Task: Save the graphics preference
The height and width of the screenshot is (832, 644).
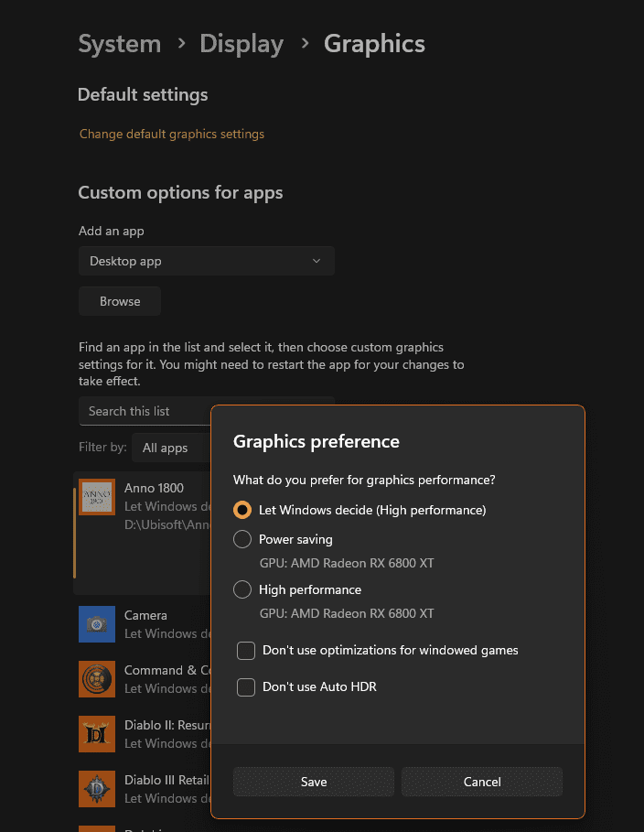Action: coord(314,782)
